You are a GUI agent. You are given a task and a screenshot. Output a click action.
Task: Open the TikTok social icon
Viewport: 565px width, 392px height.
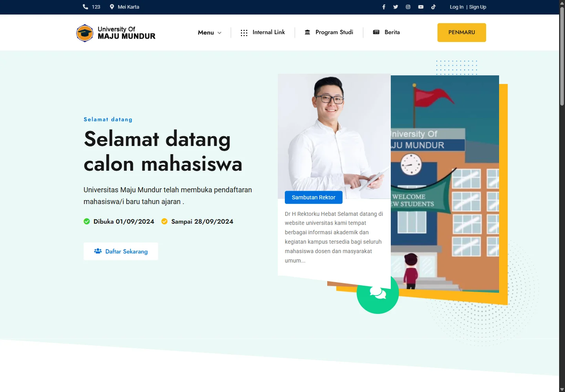point(433,7)
